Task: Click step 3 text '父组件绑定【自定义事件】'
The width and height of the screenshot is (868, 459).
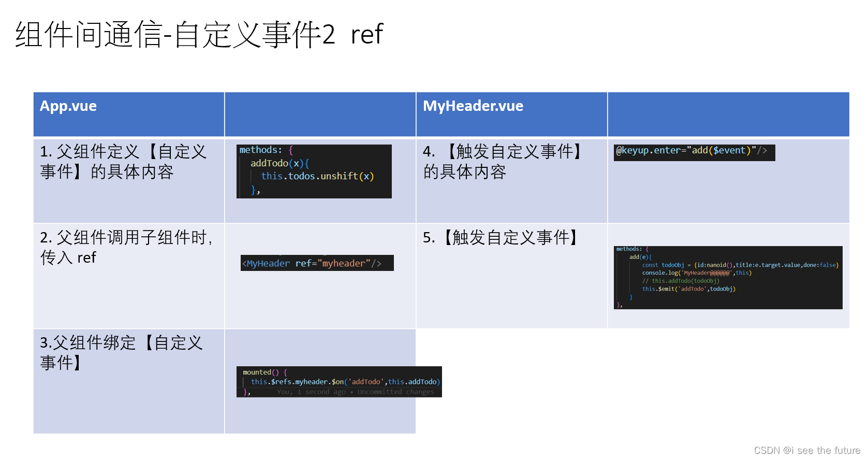Action: click(x=122, y=352)
